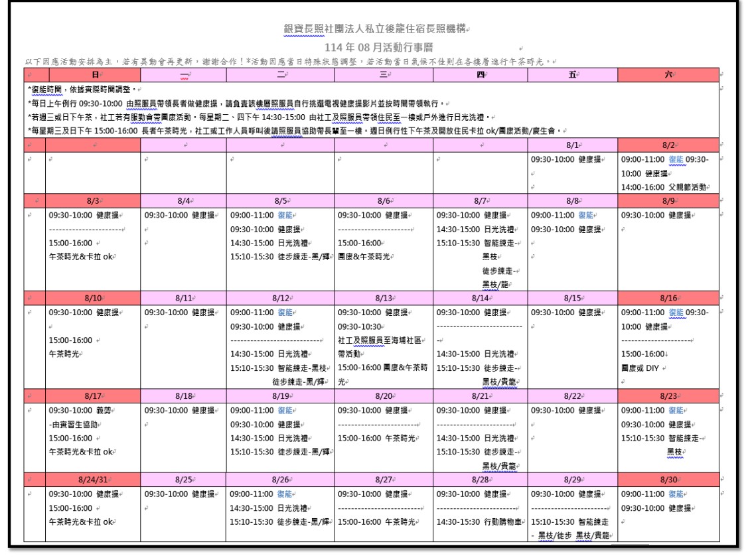Click the 8/24/31 date header cell
750x560 pixels.
click(x=94, y=479)
